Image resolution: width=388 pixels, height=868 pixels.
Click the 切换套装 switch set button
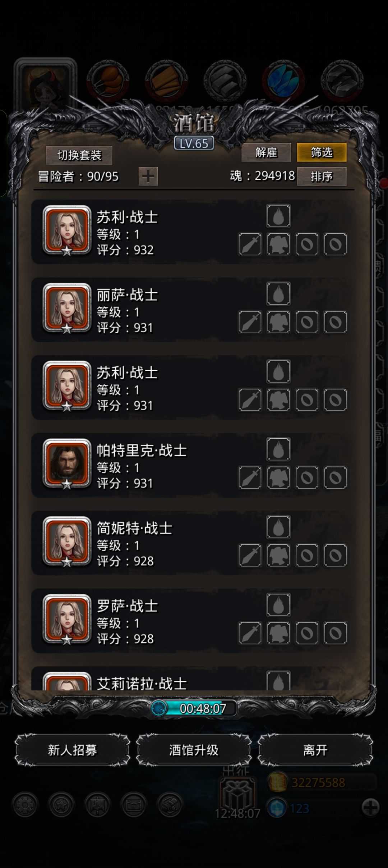[79, 155]
